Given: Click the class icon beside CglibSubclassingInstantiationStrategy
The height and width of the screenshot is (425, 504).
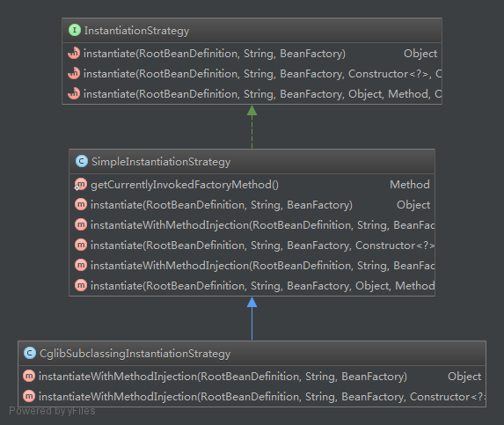Looking at the screenshot, I should [x=30, y=353].
